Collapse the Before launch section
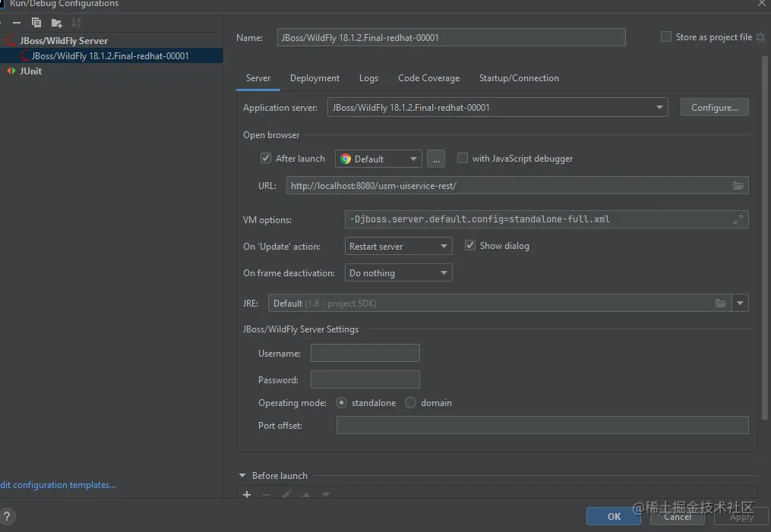The height and width of the screenshot is (532, 771). (x=242, y=476)
